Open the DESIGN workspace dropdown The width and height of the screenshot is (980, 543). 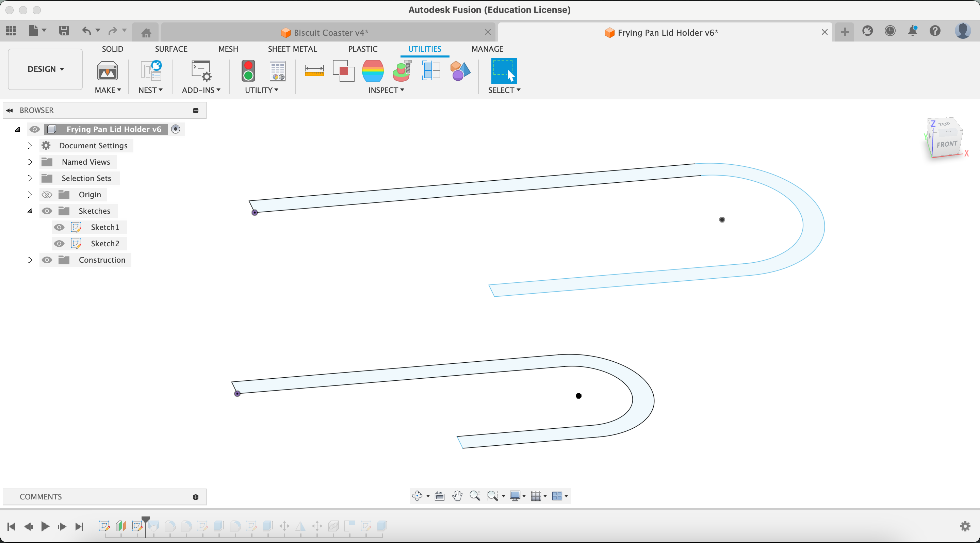[x=45, y=69]
